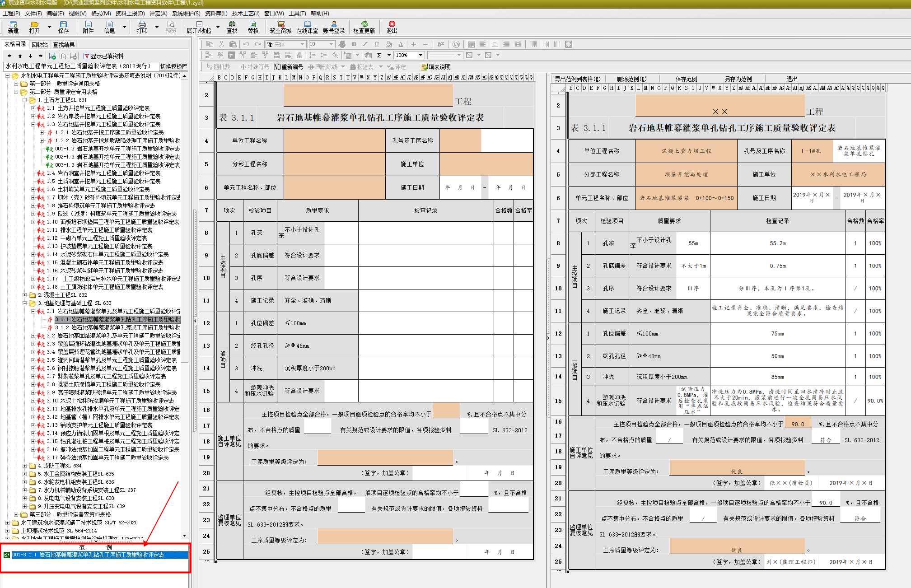Viewport: 911px width, 588px height.
Task: Click the 附件 attachment icon
Action: [x=88, y=27]
